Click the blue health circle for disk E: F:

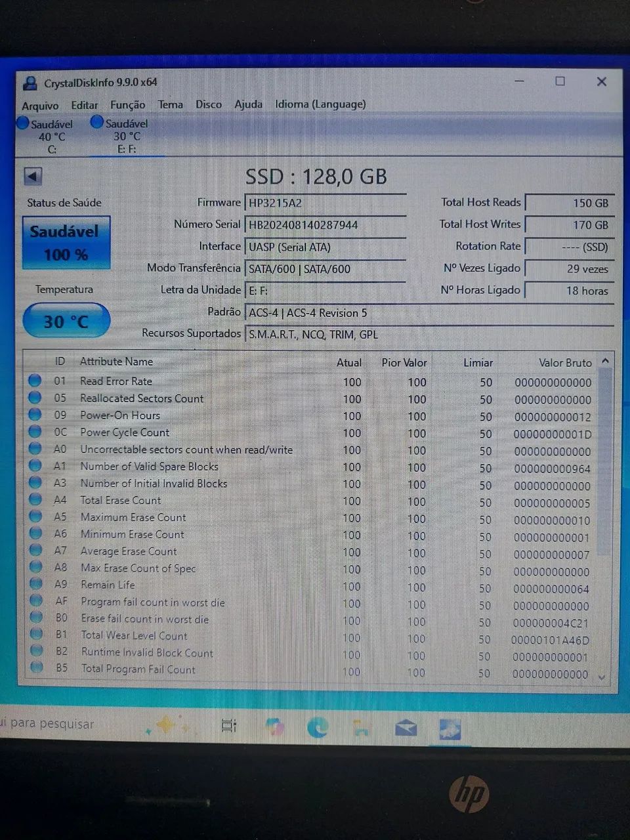[x=97, y=122]
